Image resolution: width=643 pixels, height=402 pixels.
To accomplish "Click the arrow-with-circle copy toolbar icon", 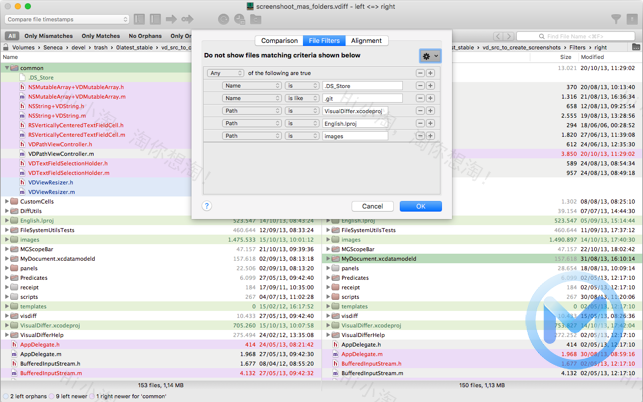I will click(187, 19).
